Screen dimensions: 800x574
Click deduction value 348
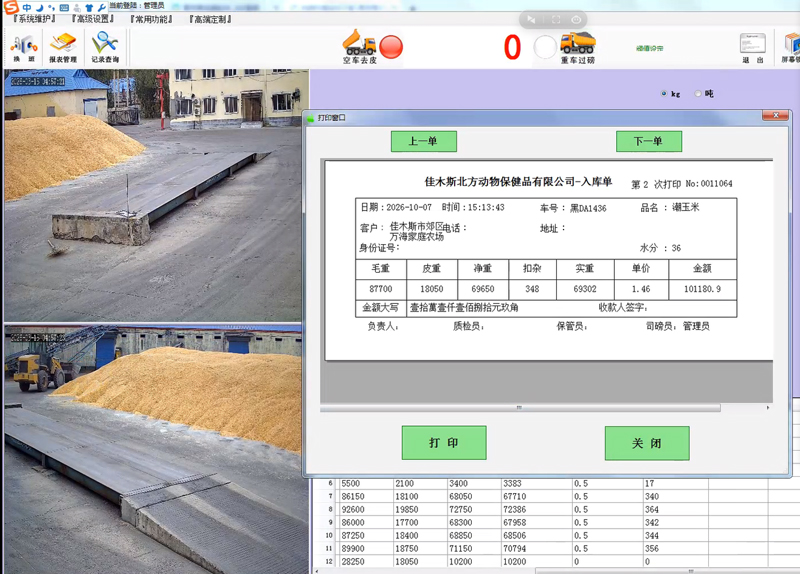point(532,289)
